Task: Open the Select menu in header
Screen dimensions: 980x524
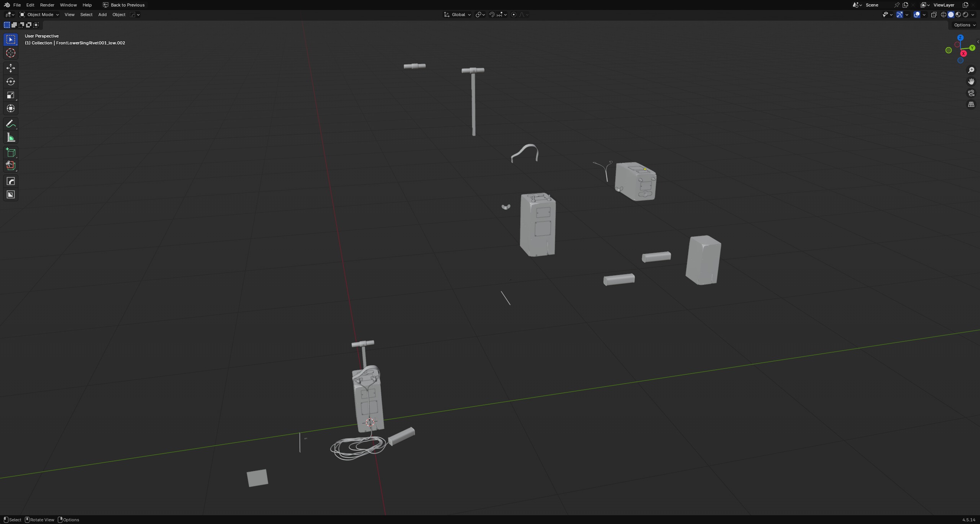Action: pyautogui.click(x=86, y=15)
